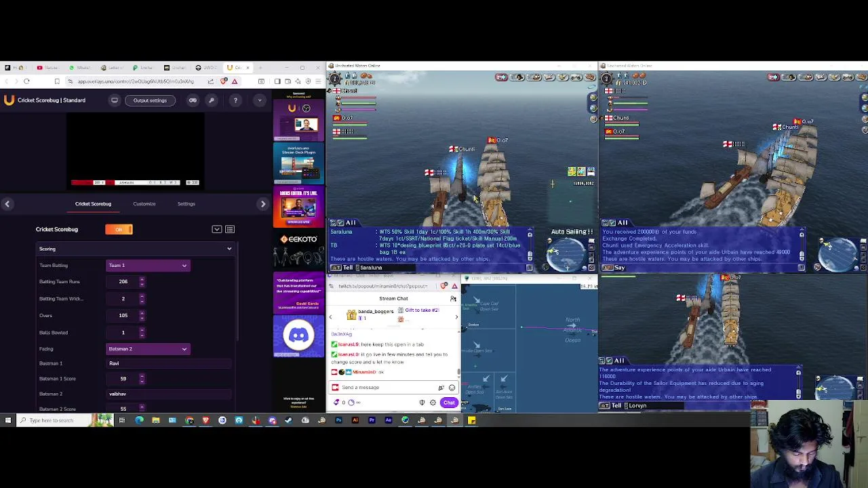Click the Brave shields icon in overlays browser
The width and height of the screenshot is (868, 488).
coord(224,81)
